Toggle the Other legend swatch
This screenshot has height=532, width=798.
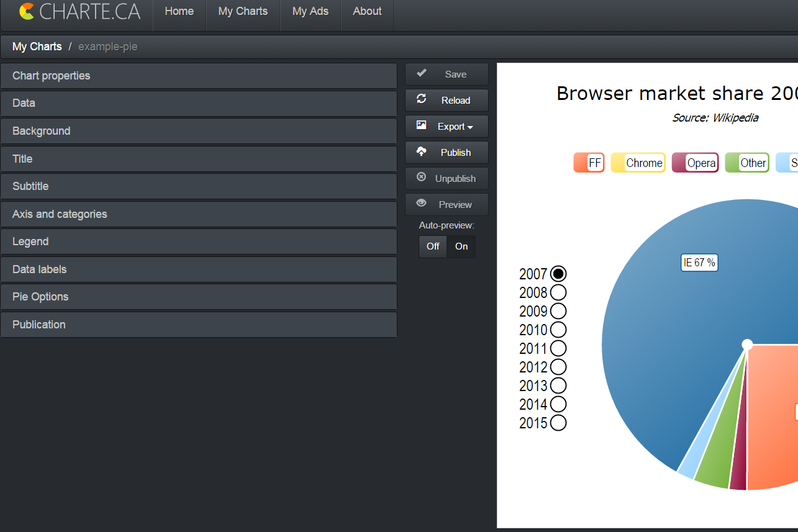point(747,163)
